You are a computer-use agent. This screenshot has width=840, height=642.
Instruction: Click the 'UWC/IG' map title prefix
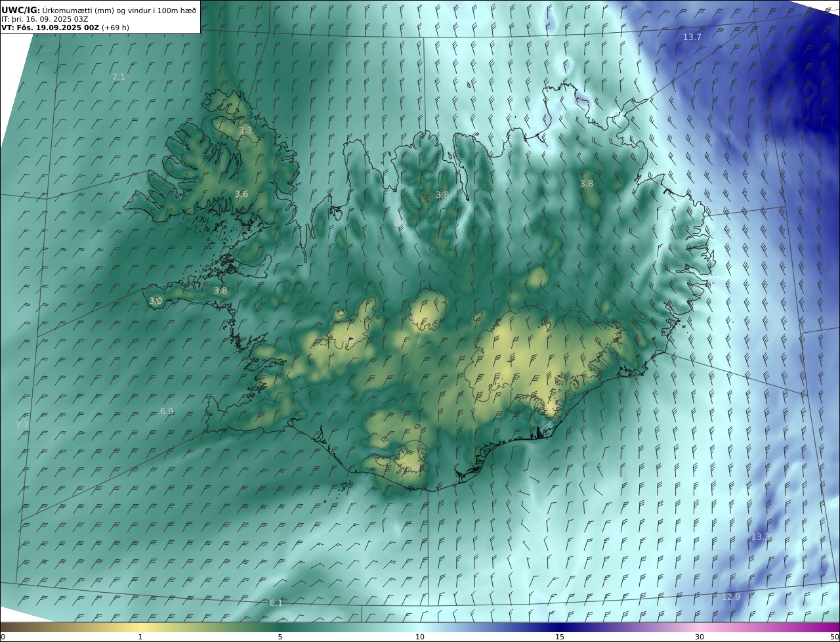tap(21, 11)
